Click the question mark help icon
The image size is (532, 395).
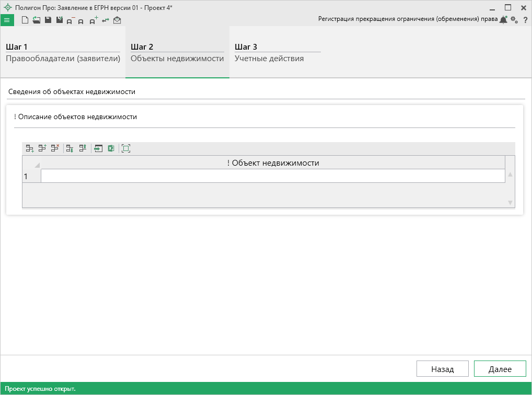click(x=525, y=20)
